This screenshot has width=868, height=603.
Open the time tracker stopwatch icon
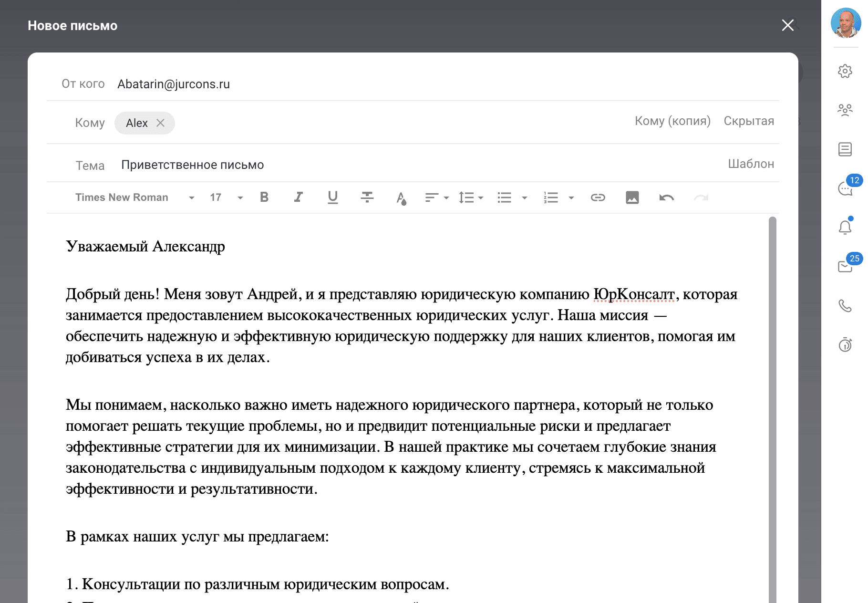[845, 344]
